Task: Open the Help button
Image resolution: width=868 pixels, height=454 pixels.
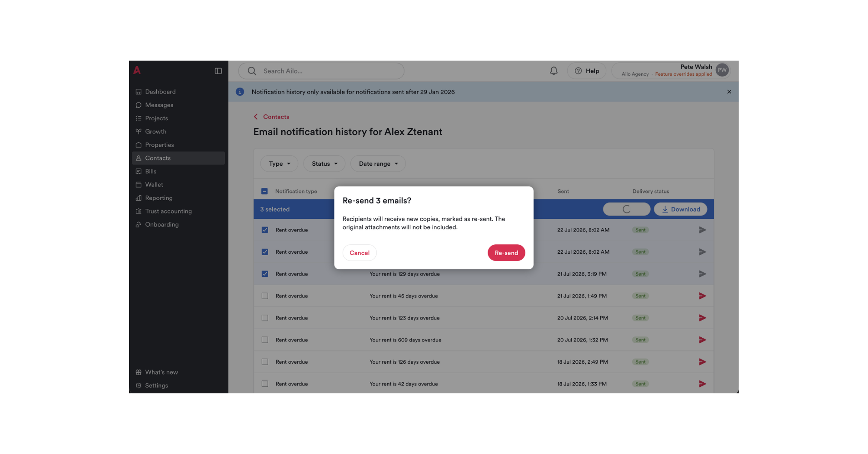Action: [x=587, y=71]
